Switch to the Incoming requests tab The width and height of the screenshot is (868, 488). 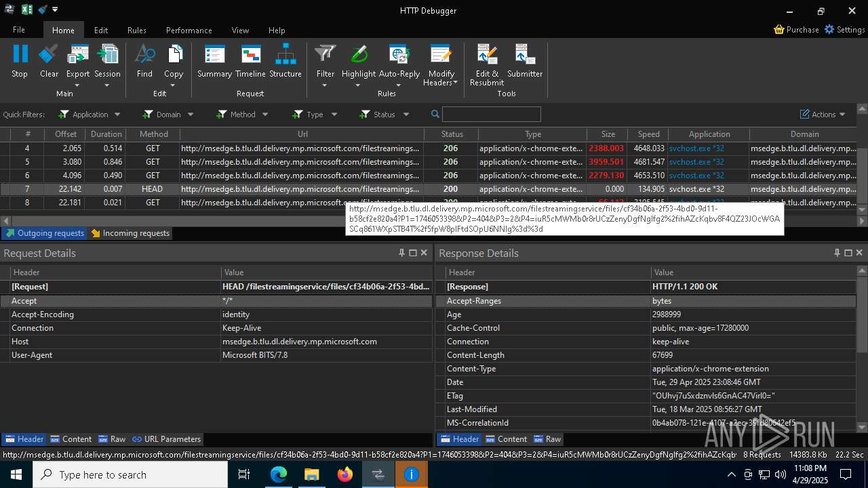[130, 233]
